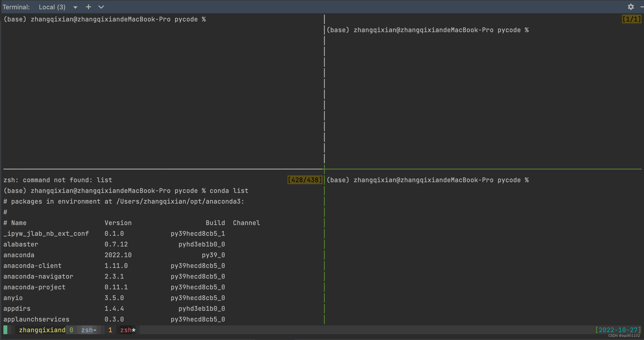Click version 1.11.0 of anaconda-client
Viewport: 644px width, 340px height.
click(x=116, y=266)
